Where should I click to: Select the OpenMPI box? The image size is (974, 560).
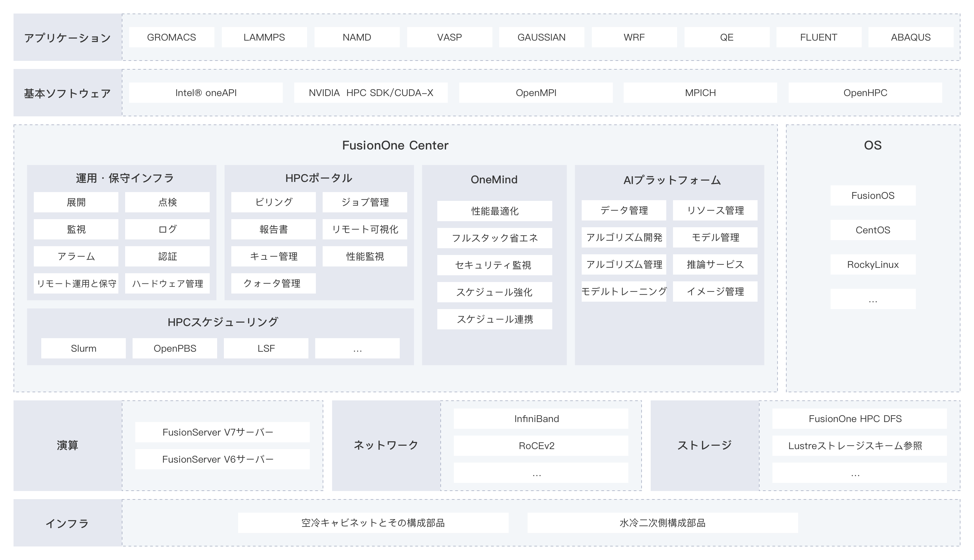point(536,93)
